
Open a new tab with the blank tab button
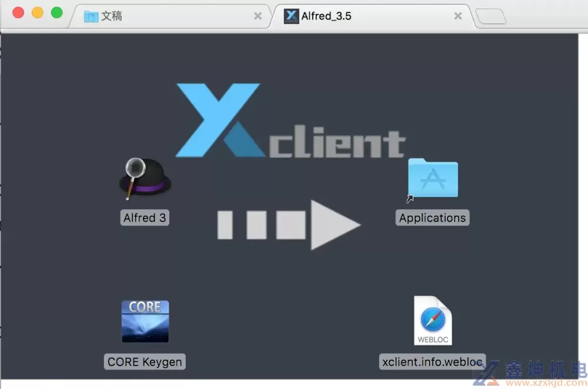pyautogui.click(x=491, y=16)
